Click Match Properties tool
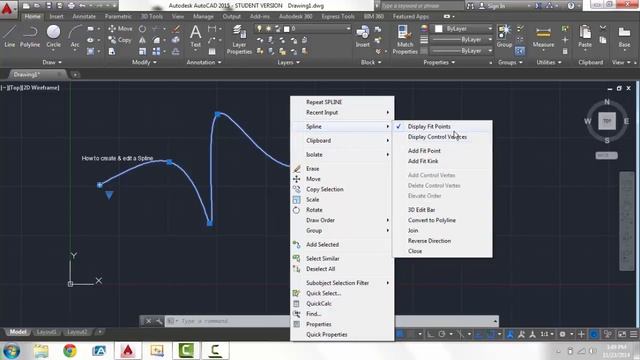Image resolution: width=640 pixels, height=360 pixels. [x=404, y=40]
